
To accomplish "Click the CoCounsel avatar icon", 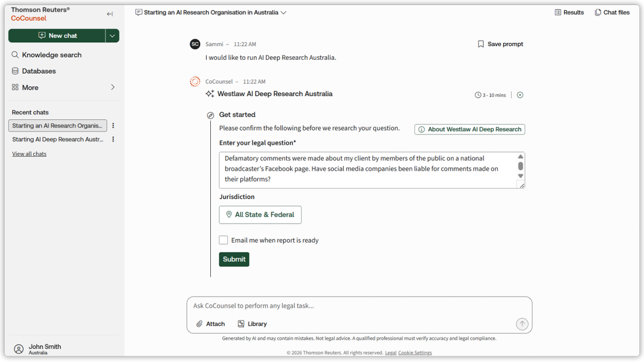I will 195,81.
